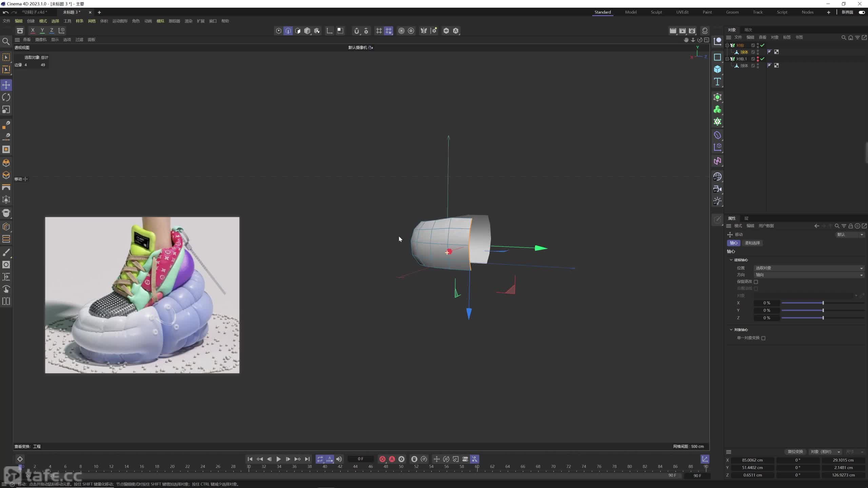The width and height of the screenshot is (868, 488).
Task: Toggle 保留更改 checkbox
Action: 756,282
